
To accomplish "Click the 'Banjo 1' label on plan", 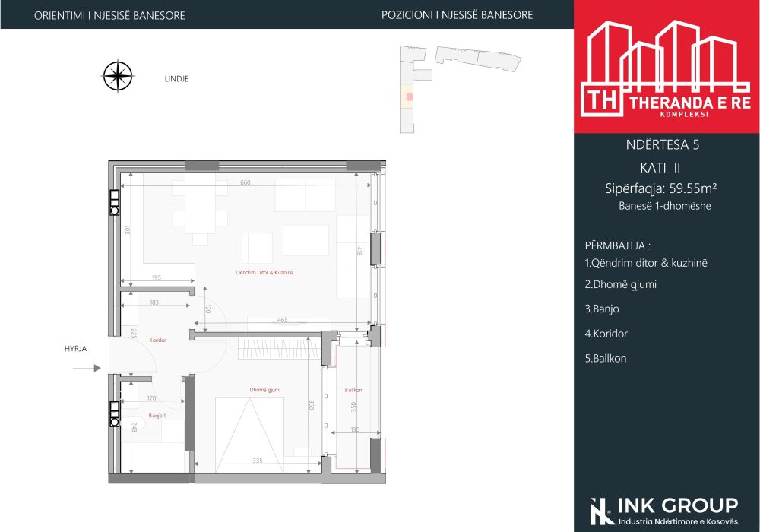I will click(157, 416).
